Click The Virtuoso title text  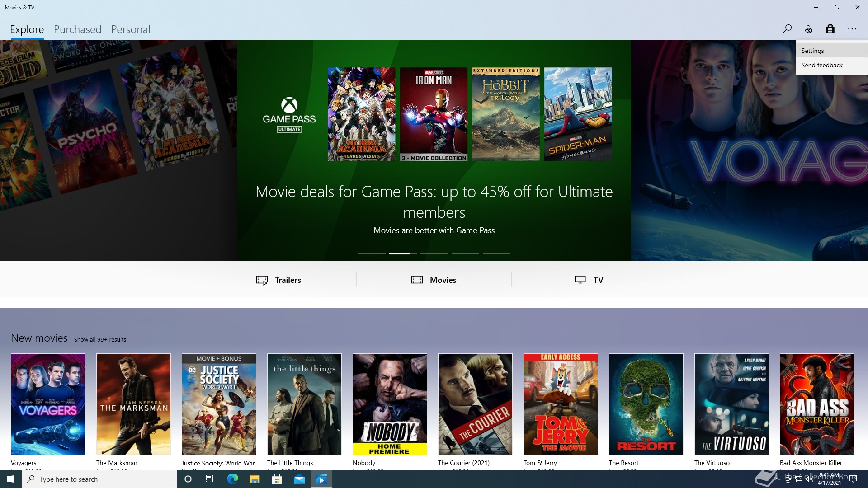[712, 463]
